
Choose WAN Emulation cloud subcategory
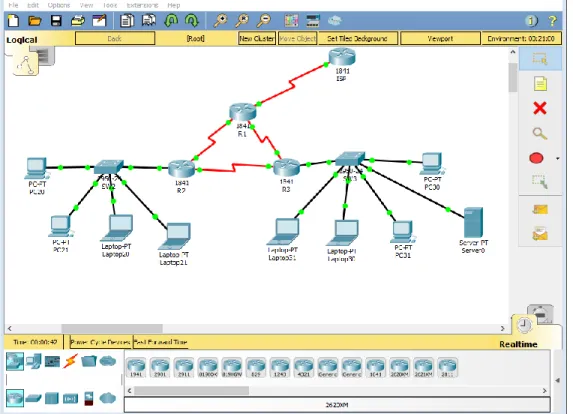[107, 398]
